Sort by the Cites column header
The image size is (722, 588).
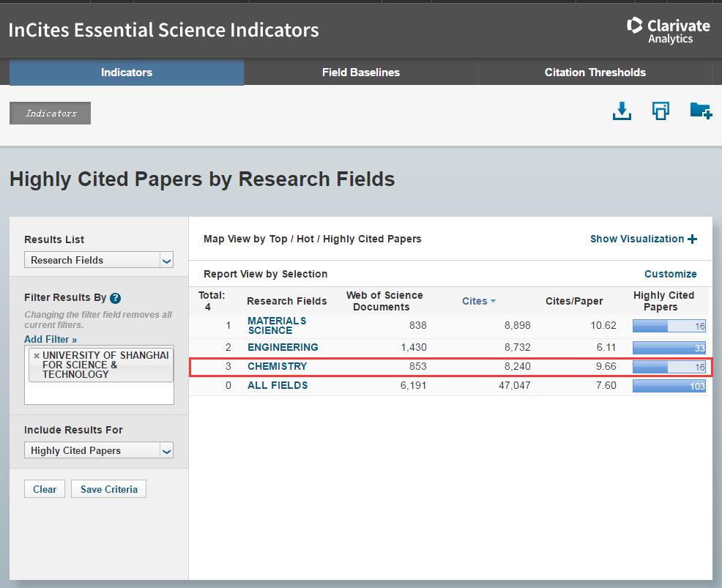coord(474,301)
